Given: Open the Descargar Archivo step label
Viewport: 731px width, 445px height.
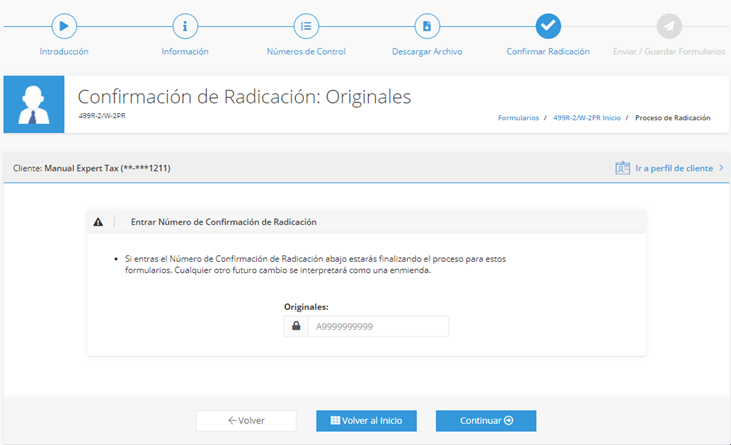Looking at the screenshot, I should pos(427,52).
